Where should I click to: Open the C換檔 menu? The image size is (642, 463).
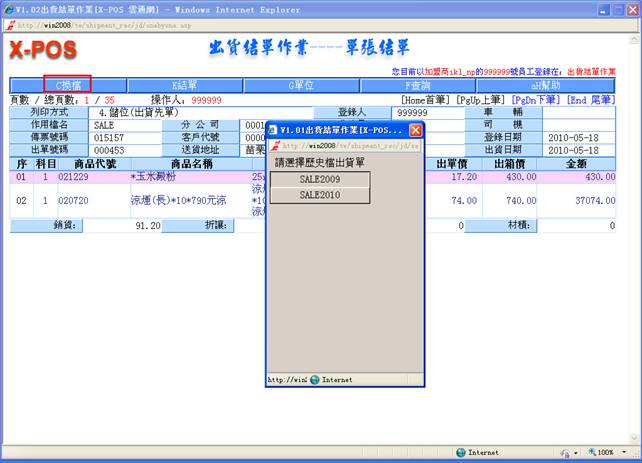point(67,86)
